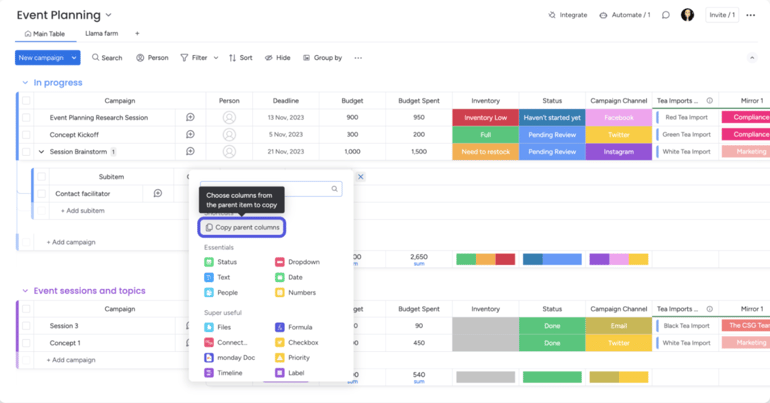Choose the Text column type
770x403 pixels.
click(217, 277)
